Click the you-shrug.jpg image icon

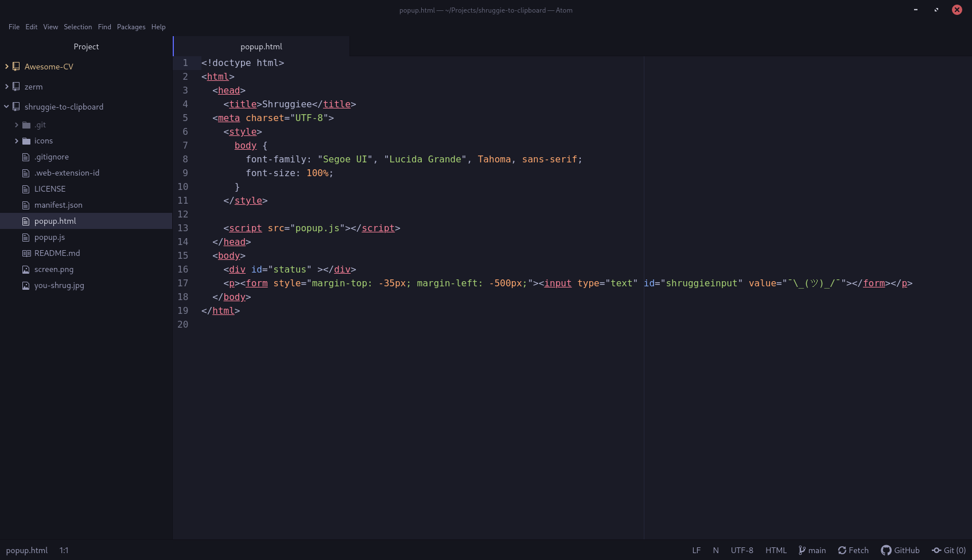26,285
